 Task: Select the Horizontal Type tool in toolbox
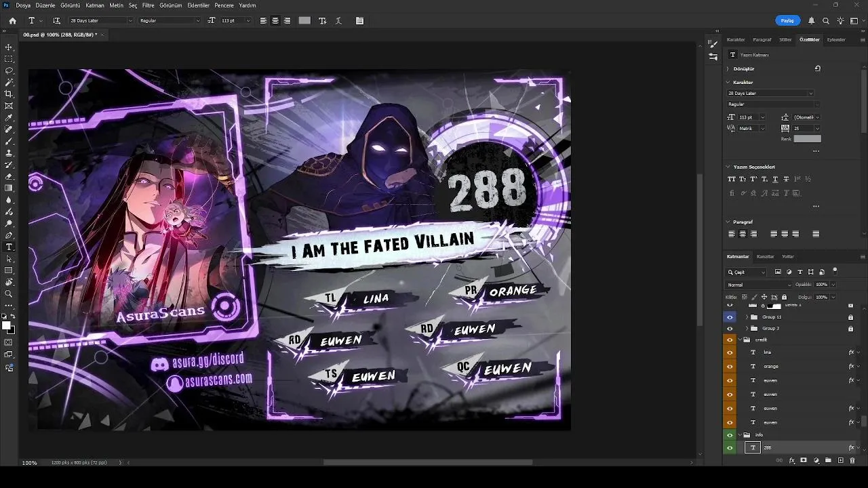9,247
